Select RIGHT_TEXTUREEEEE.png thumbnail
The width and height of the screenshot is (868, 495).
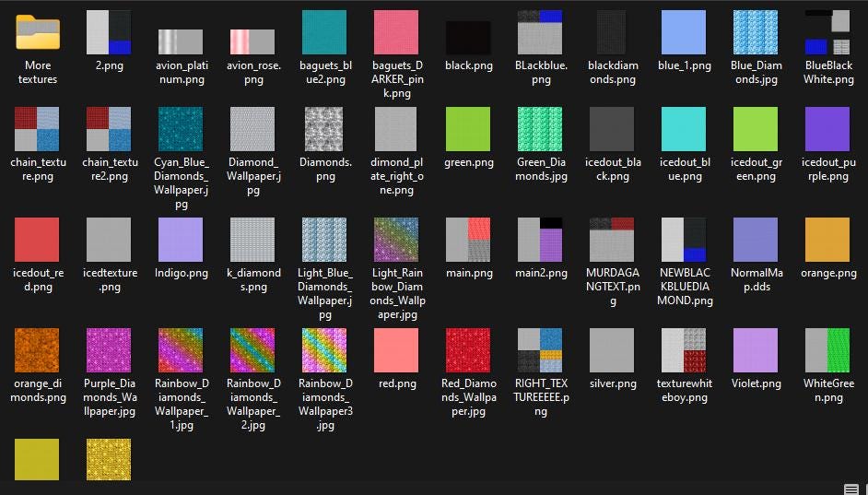[x=540, y=350]
